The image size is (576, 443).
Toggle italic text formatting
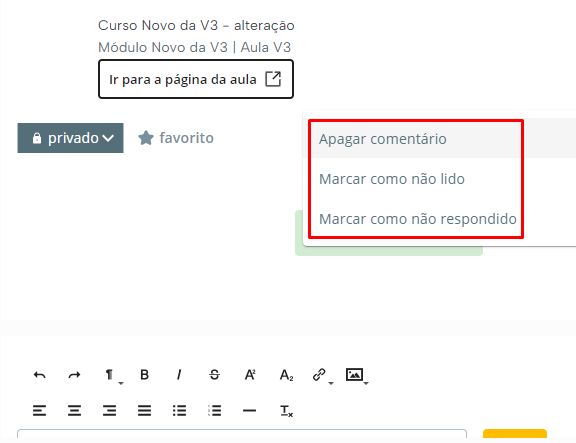pyautogui.click(x=179, y=375)
